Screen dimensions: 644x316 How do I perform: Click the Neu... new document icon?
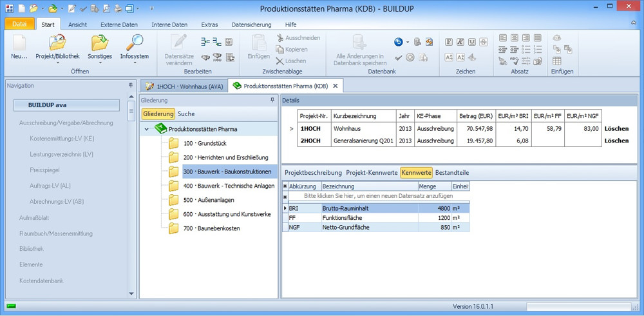point(19,43)
